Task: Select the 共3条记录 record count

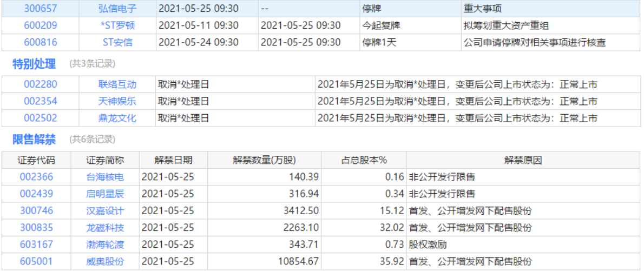Action: (93, 64)
